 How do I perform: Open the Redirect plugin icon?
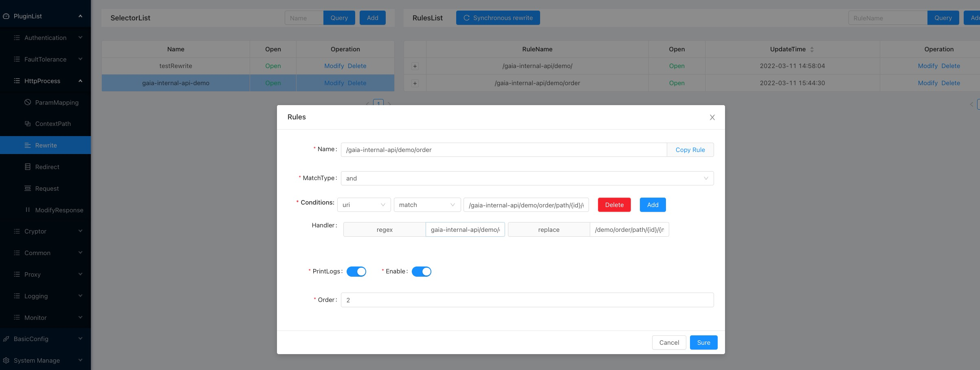[x=28, y=166]
